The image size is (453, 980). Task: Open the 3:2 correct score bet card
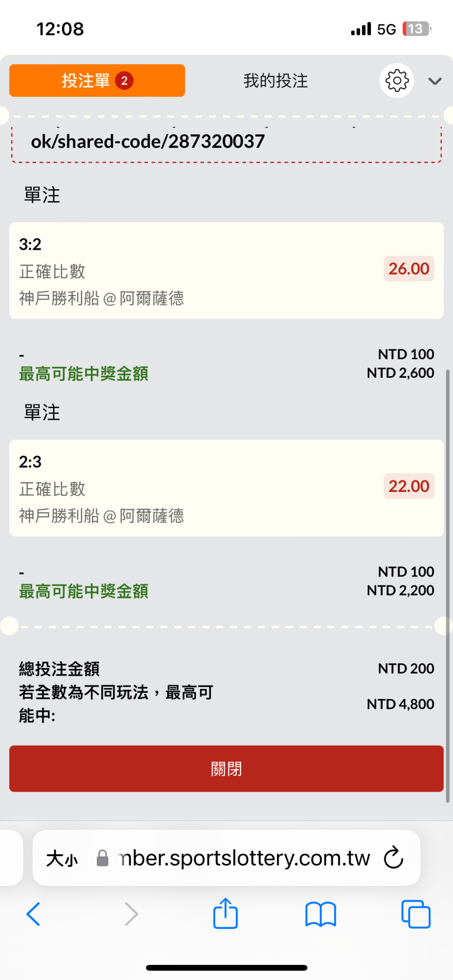point(168,270)
